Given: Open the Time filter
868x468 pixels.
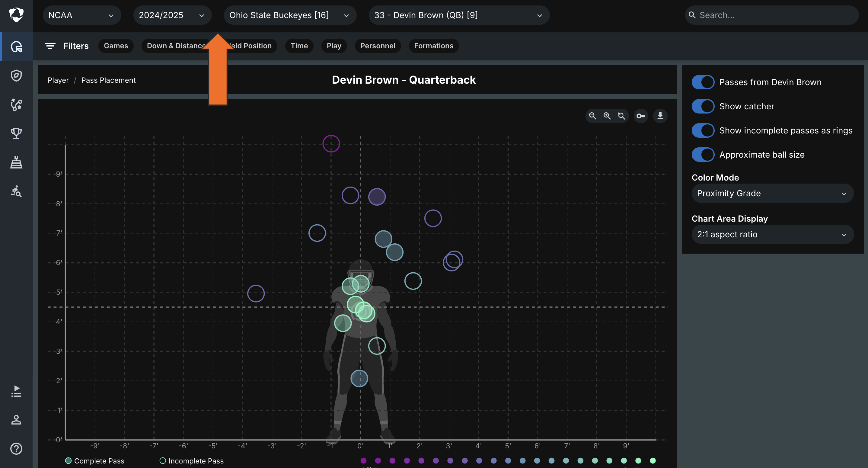Looking at the screenshot, I should pos(299,46).
